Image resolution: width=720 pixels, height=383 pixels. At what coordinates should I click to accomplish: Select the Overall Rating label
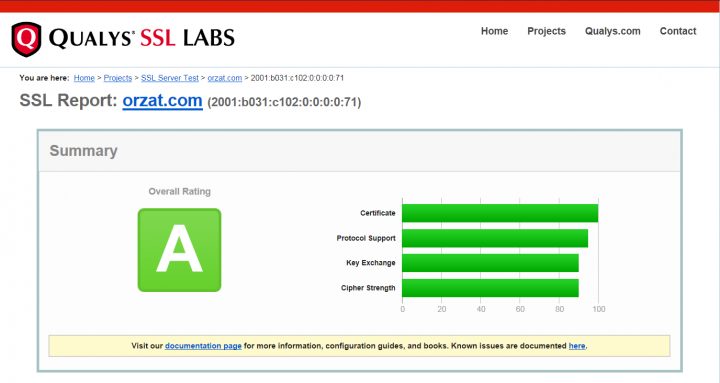180,192
